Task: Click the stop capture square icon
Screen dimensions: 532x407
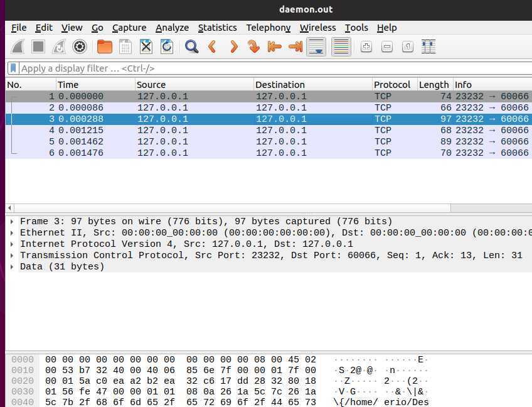Action: [38, 46]
